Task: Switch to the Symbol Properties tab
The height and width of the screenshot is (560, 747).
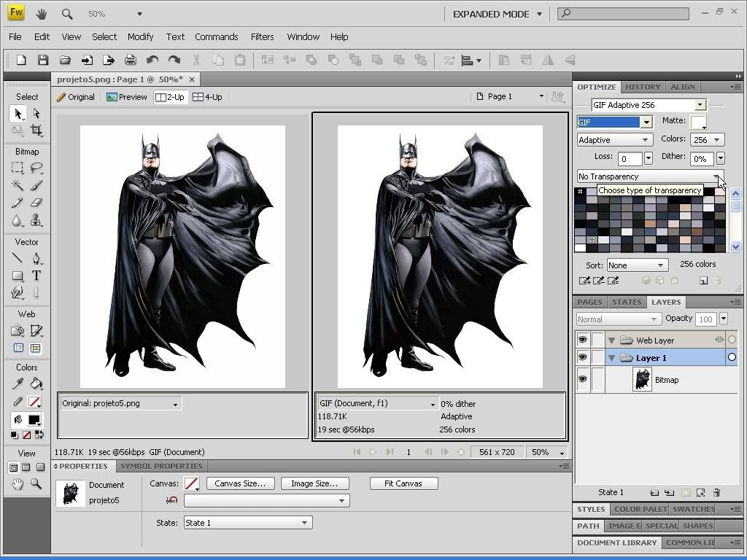Action: [x=161, y=466]
